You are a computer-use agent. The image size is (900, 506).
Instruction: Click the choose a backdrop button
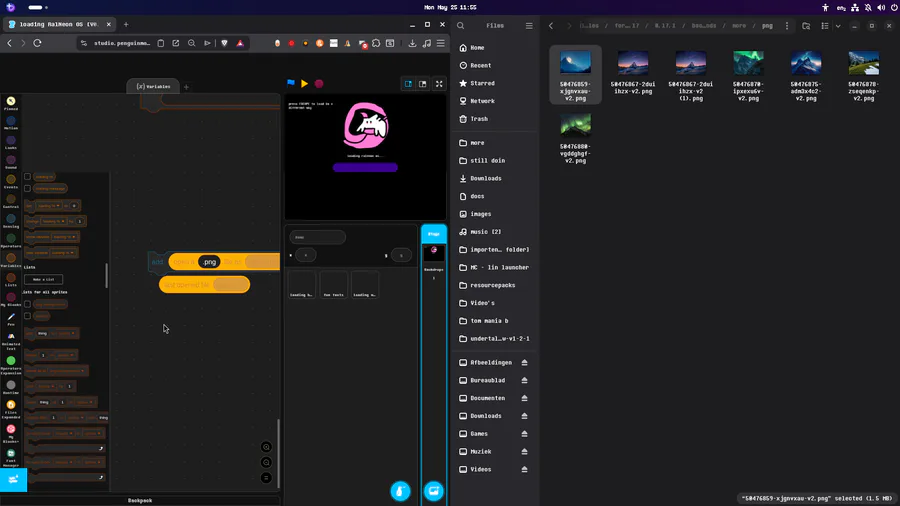tap(433, 491)
